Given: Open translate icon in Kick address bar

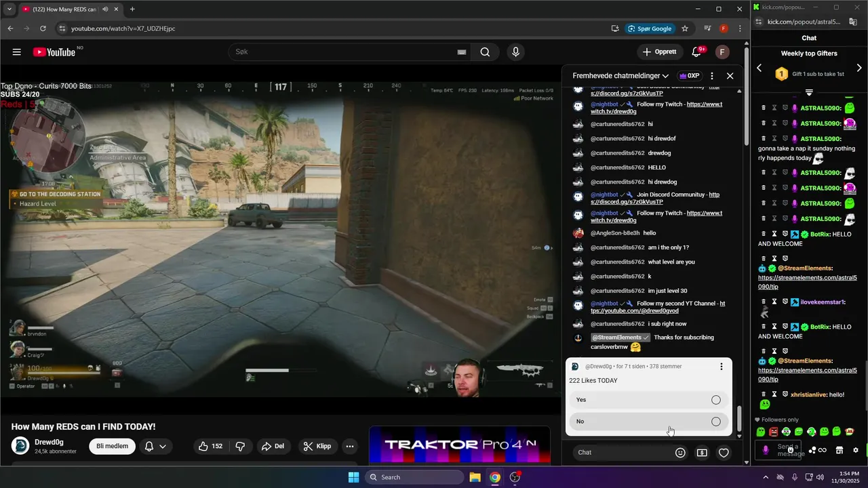Looking at the screenshot, I should (x=853, y=22).
